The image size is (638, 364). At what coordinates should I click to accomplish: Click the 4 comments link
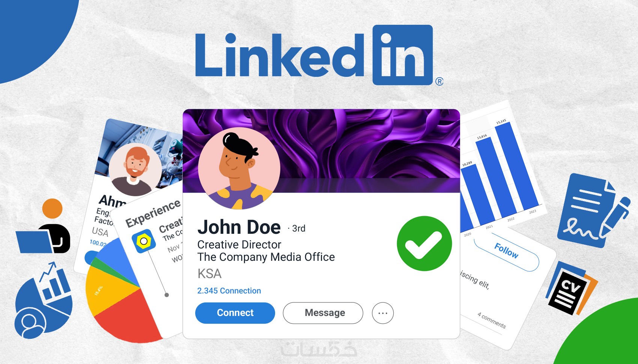pyautogui.click(x=492, y=320)
